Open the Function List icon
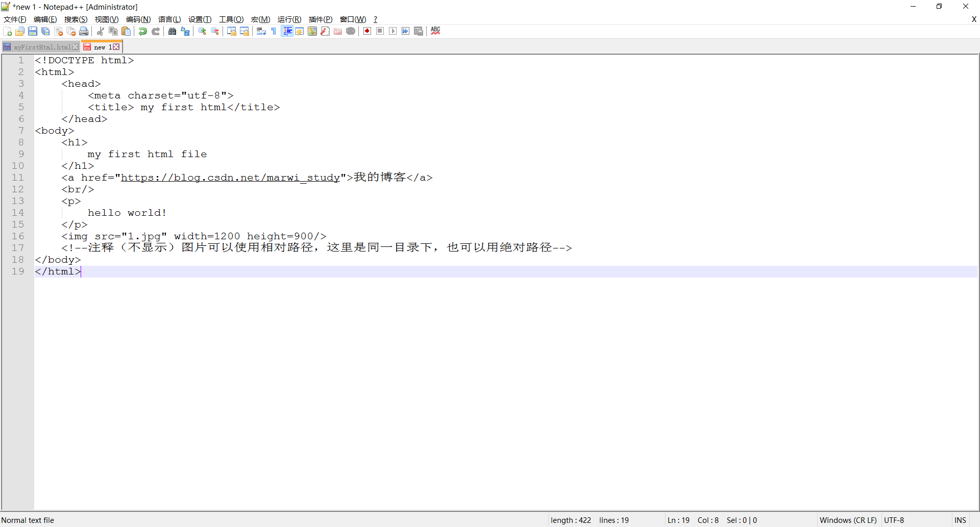 (325, 31)
